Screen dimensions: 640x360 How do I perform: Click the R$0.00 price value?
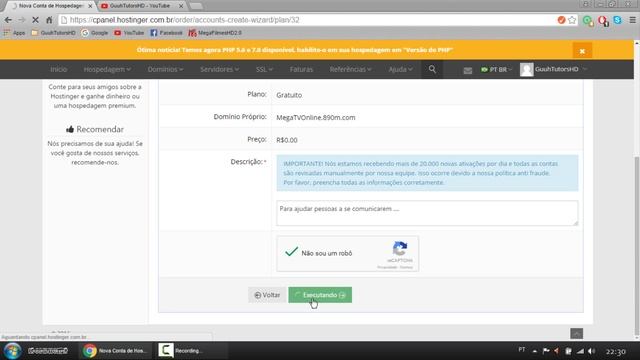(x=287, y=140)
